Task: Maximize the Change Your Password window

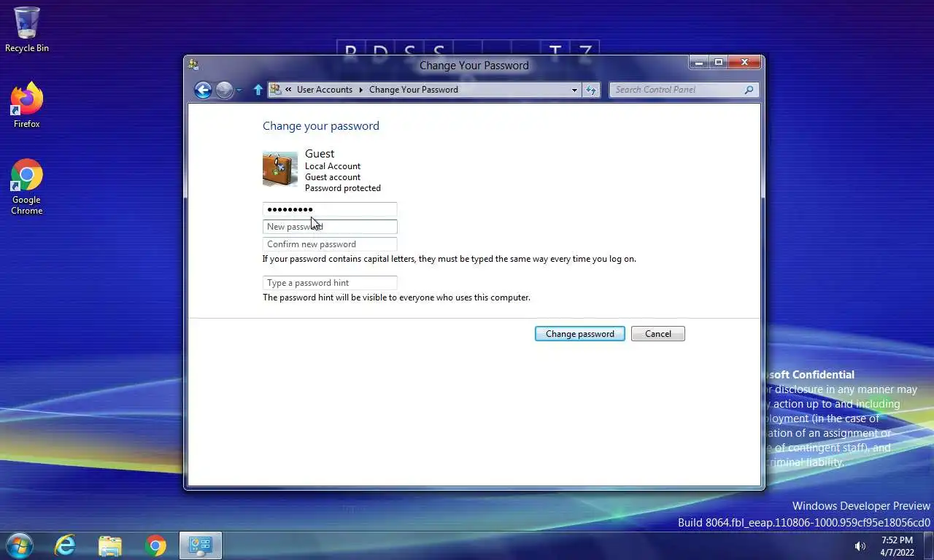Action: coord(719,63)
